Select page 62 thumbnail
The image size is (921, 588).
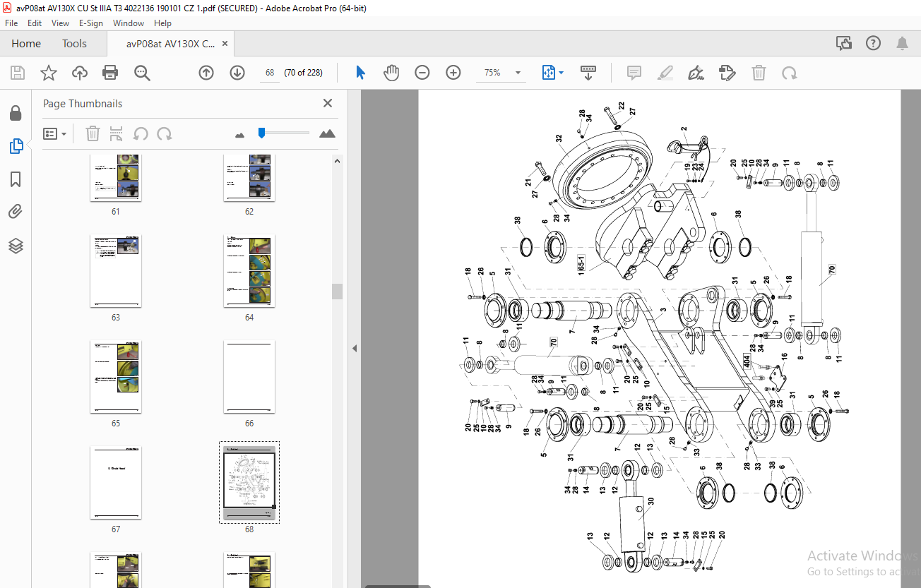pyautogui.click(x=249, y=178)
